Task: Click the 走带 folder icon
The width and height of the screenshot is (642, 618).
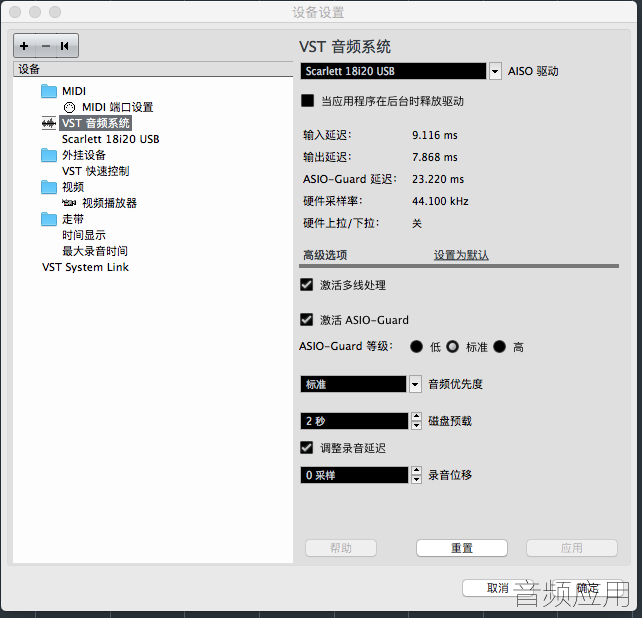Action: click(49, 219)
